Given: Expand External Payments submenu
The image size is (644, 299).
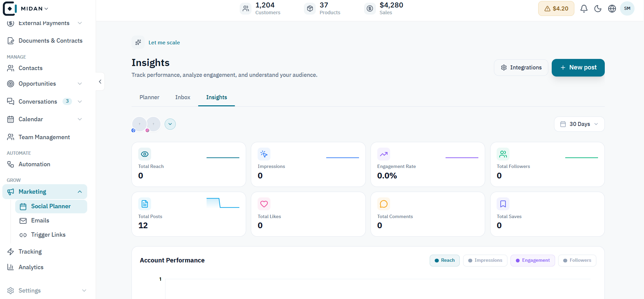Looking at the screenshot, I should (80, 23).
